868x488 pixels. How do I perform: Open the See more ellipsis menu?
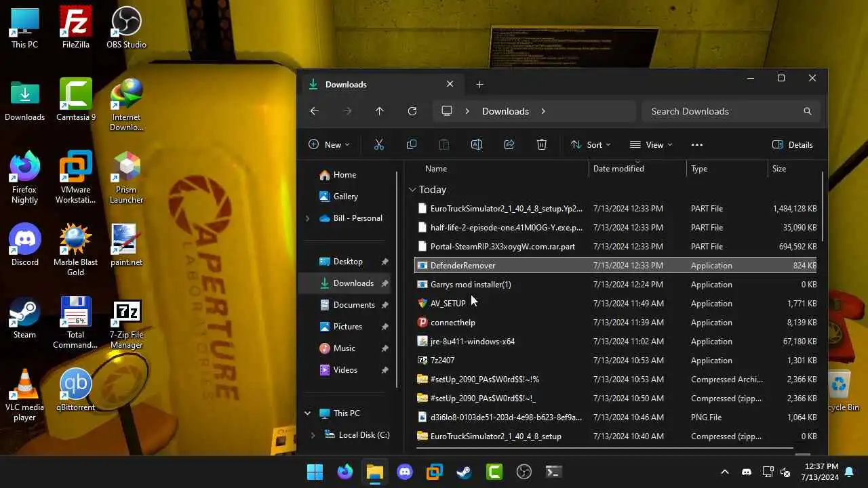[697, 144]
